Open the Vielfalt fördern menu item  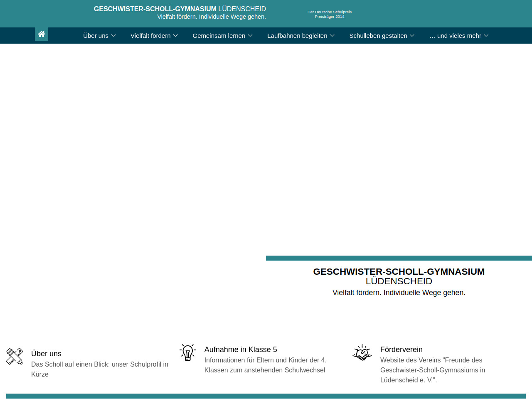[150, 36]
